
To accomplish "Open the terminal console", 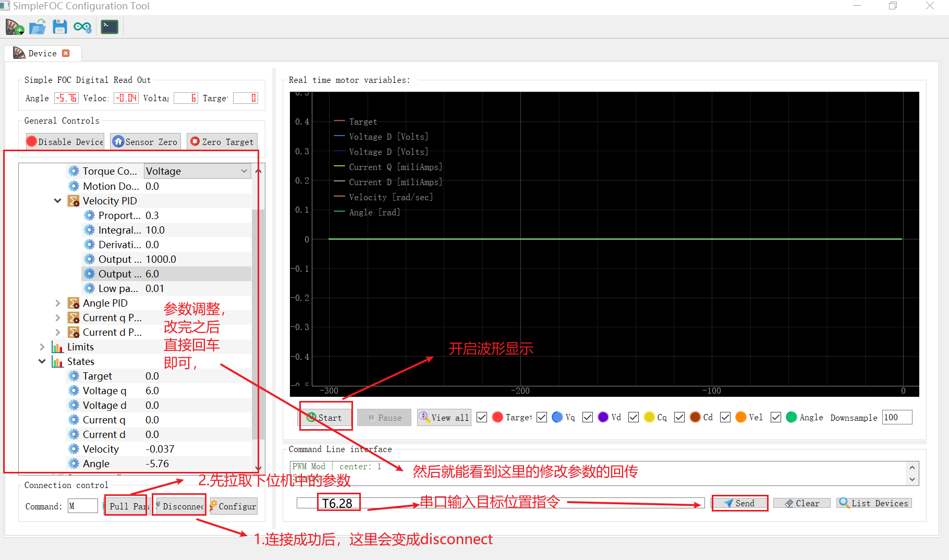I will [x=109, y=26].
